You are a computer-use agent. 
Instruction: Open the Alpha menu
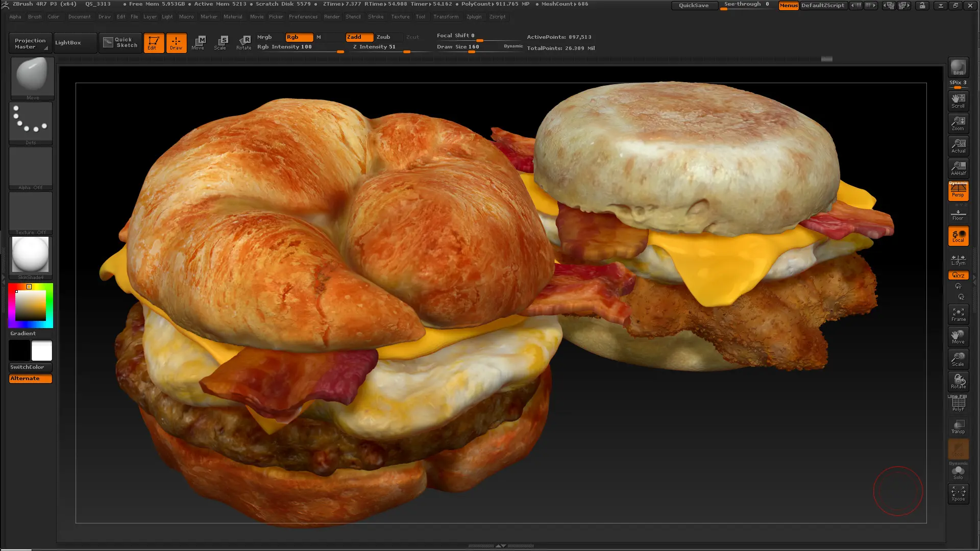(15, 17)
